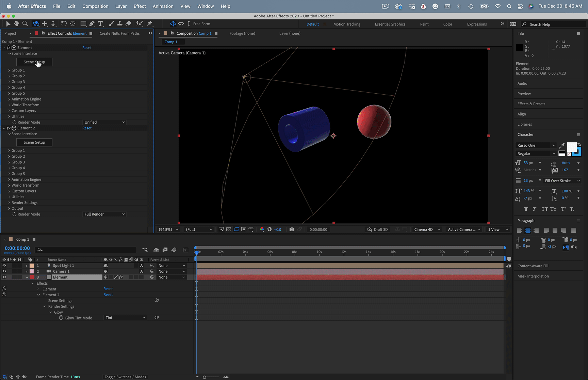Toggle the transparency grid in viewer
This screenshot has width=588, height=380.
[229, 229]
